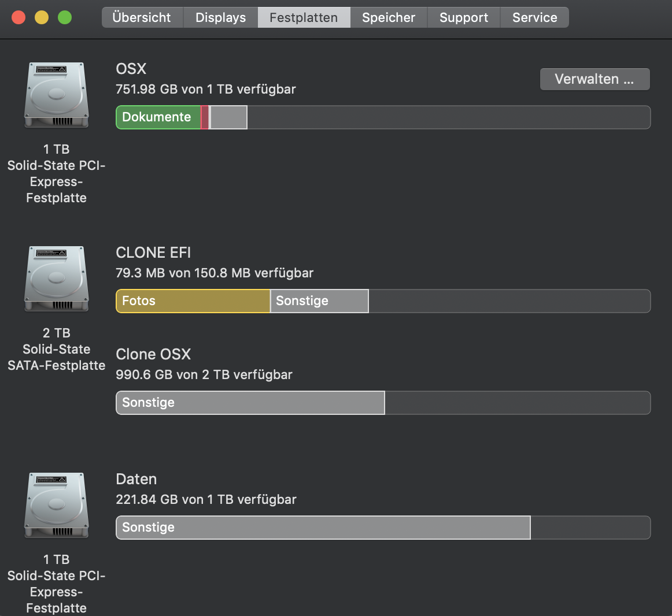
Task: Click Sonstige segment in Clone OSX bar
Action: click(x=250, y=403)
